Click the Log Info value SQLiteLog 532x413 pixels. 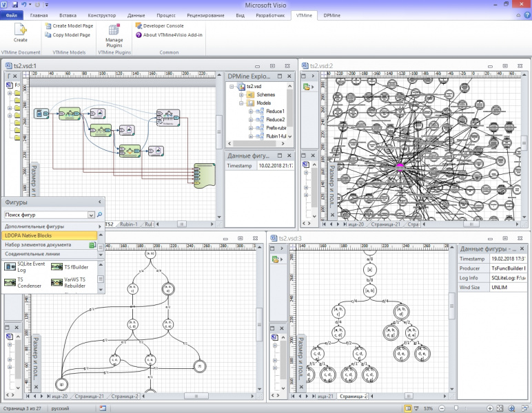tap(509, 278)
